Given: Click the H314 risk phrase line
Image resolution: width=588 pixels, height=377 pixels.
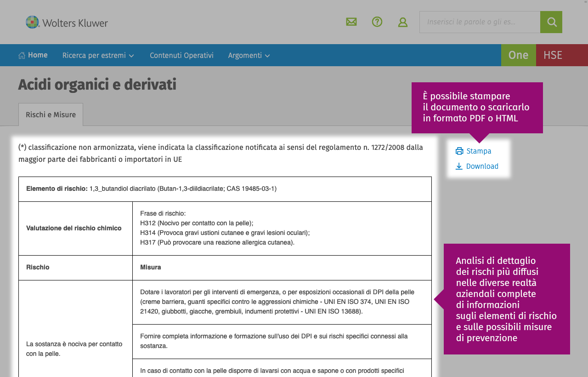Looking at the screenshot, I should click(225, 233).
